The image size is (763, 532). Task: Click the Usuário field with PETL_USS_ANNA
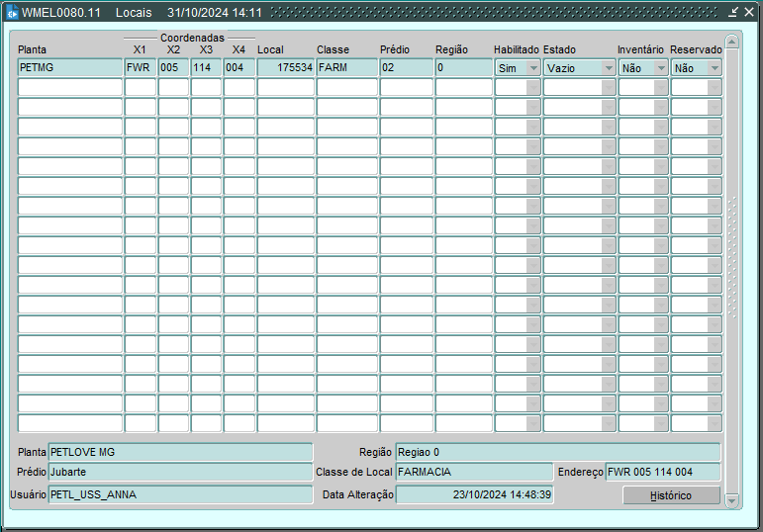(180, 494)
